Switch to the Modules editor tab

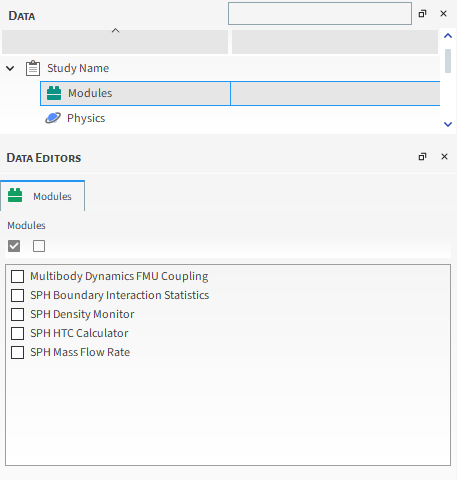(42, 196)
